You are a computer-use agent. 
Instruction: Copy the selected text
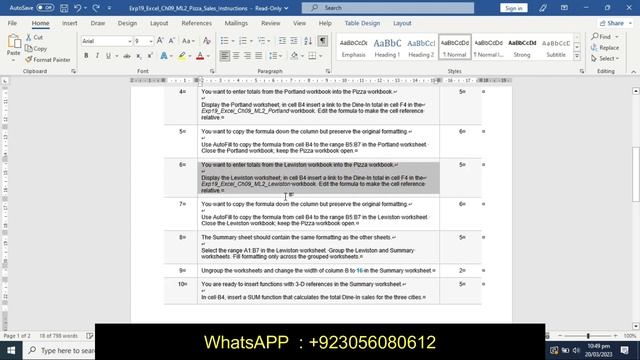coord(36,49)
